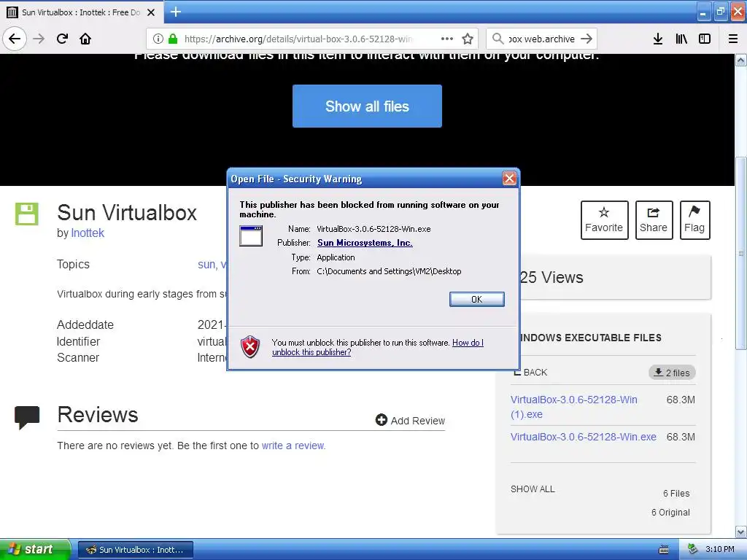Open the Downloads toolbar icon
Image resolution: width=747 pixels, height=560 pixels.
[x=658, y=39]
